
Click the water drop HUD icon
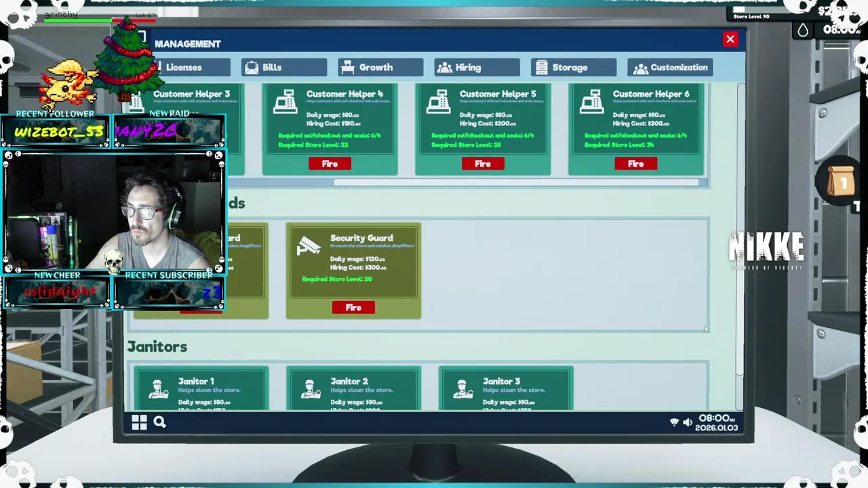pyautogui.click(x=803, y=30)
